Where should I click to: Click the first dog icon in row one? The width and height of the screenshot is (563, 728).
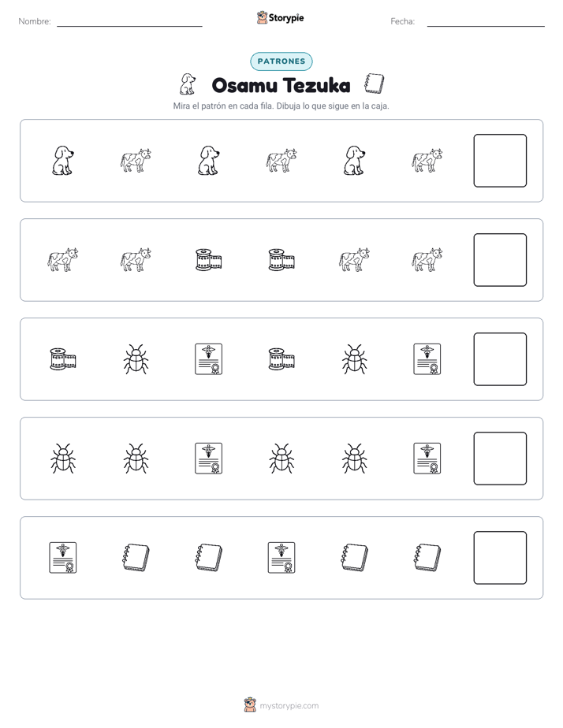[63, 161]
